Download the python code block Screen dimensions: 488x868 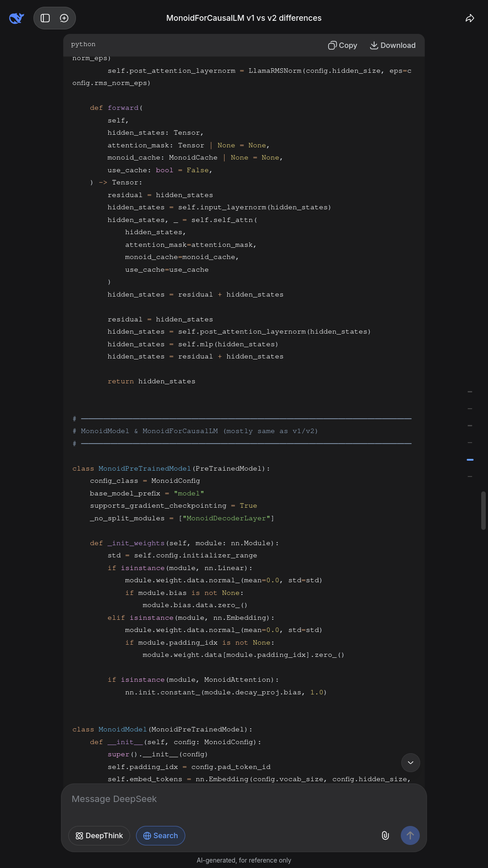click(393, 45)
